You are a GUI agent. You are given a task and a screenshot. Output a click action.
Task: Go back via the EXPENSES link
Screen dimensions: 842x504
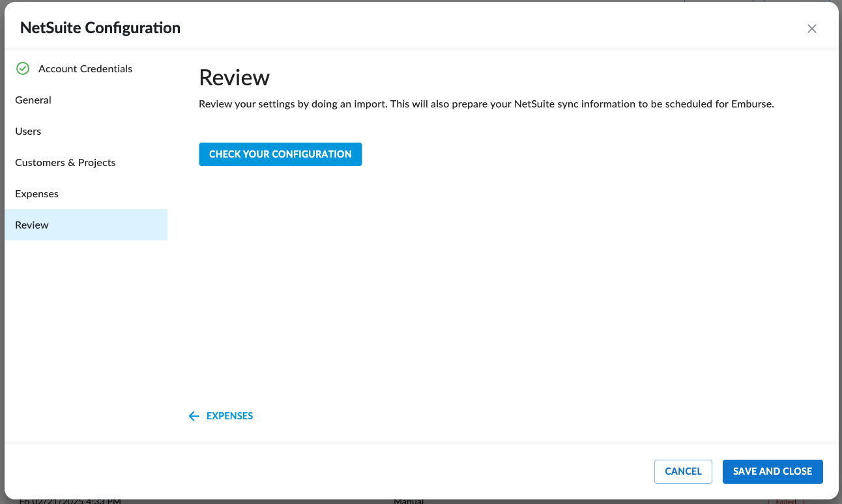[221, 416]
